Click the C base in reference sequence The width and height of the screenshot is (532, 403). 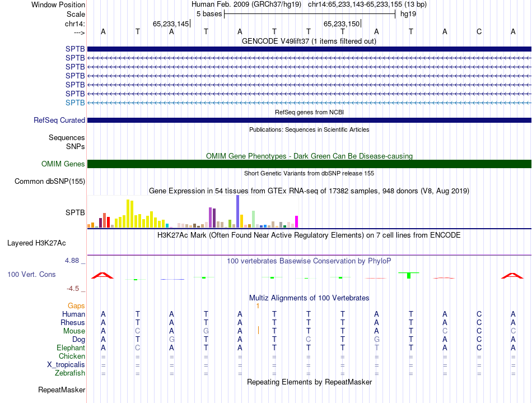[x=479, y=31]
